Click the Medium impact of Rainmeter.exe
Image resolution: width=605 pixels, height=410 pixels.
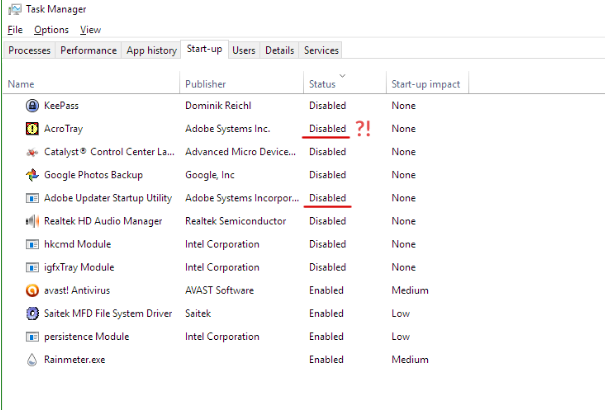click(410, 360)
